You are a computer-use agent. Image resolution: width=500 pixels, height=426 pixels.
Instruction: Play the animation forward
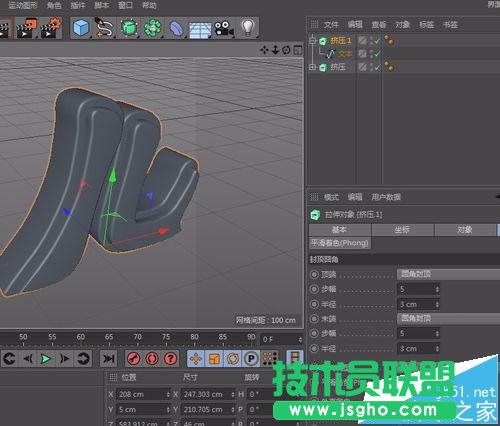coord(46,359)
